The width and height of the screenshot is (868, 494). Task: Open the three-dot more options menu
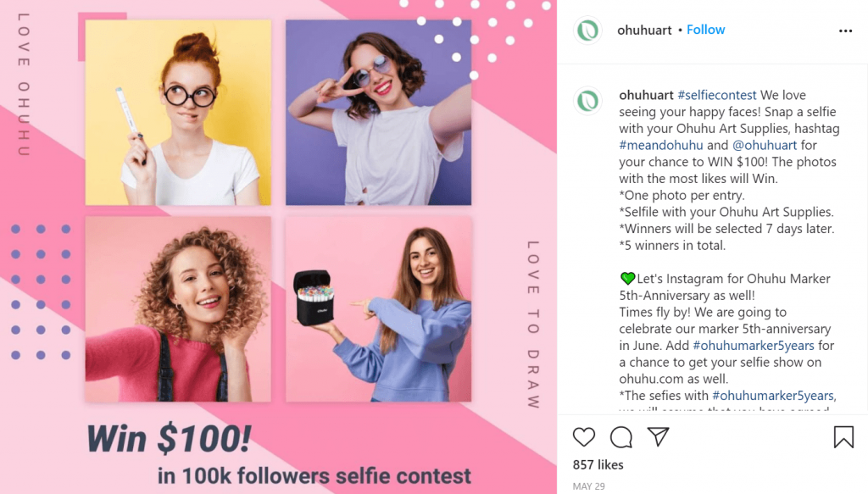(x=845, y=31)
